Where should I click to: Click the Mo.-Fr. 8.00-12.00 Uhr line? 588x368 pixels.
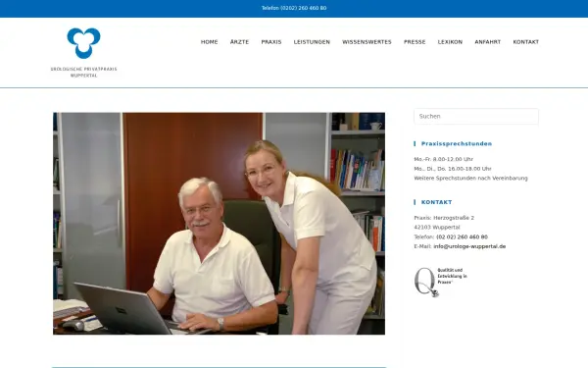click(444, 159)
